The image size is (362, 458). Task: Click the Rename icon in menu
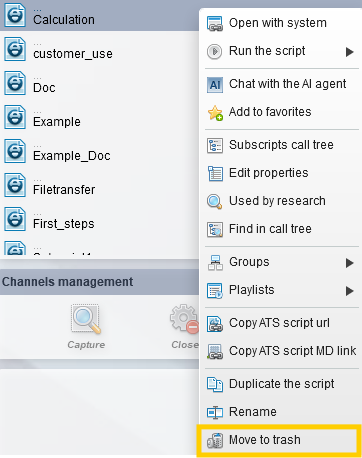[215, 412]
